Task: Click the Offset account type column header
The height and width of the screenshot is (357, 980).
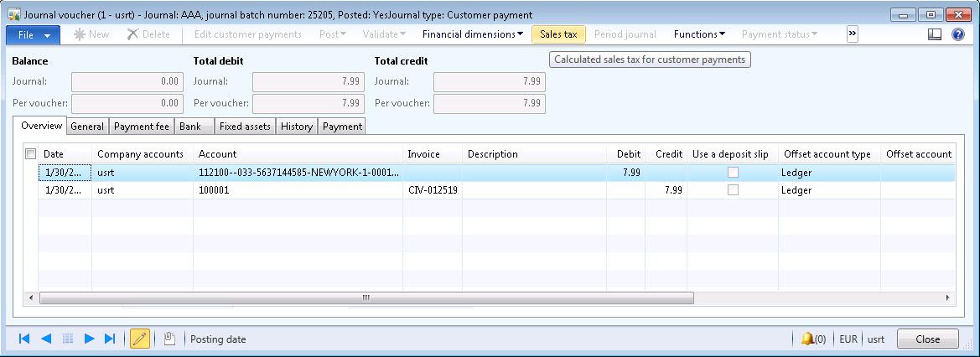Action: tap(829, 154)
